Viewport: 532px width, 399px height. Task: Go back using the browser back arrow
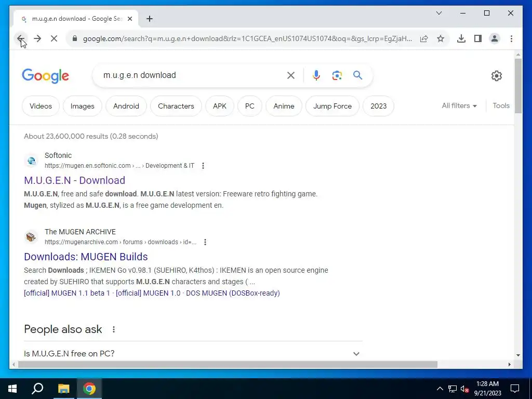20,38
